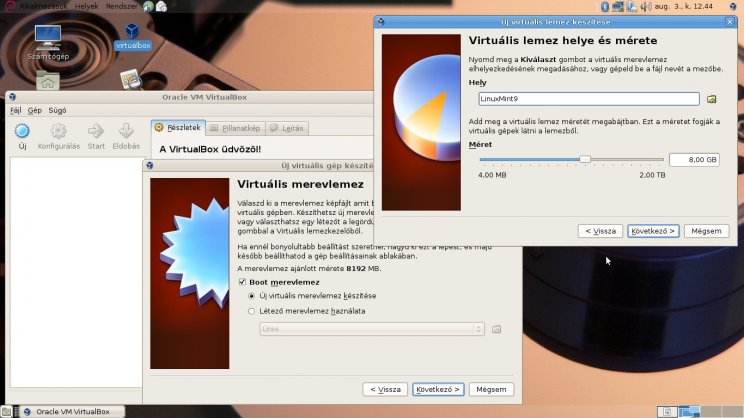Viewport: 744px width, 418px height.
Task: Click the Oracle VM VirtualBox window title icon
Action: [12, 97]
